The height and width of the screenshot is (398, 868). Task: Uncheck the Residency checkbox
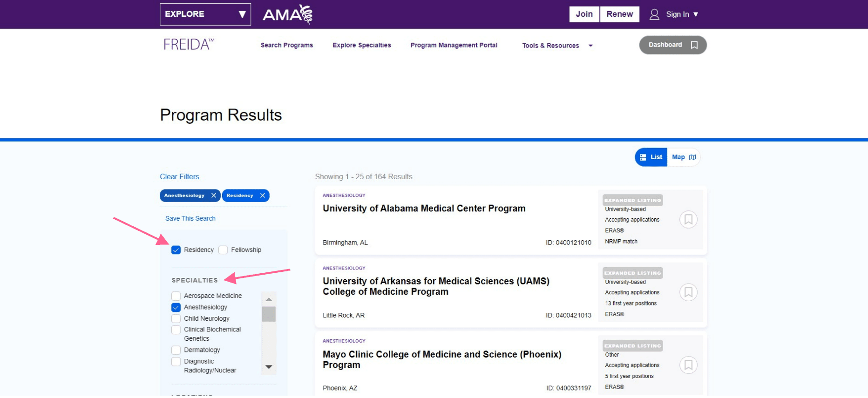coord(176,250)
